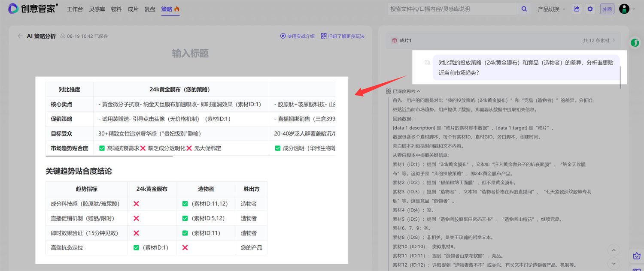Copy the user message with the copy icon
The width and height of the screenshot is (644, 271).
[427, 63]
